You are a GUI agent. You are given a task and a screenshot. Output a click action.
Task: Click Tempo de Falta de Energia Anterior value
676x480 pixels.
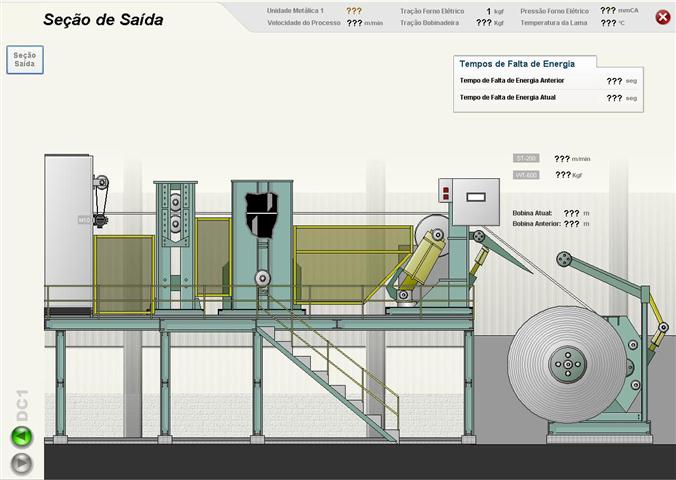tap(614, 81)
